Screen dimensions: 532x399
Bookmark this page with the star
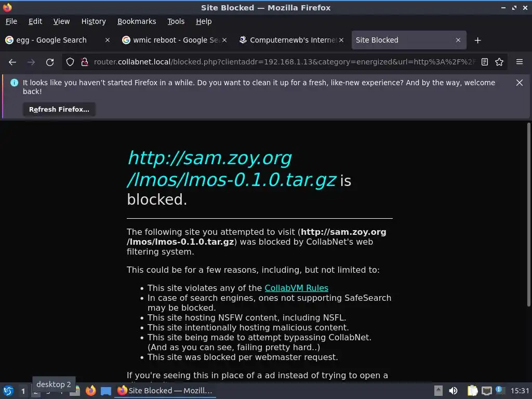pyautogui.click(x=499, y=62)
